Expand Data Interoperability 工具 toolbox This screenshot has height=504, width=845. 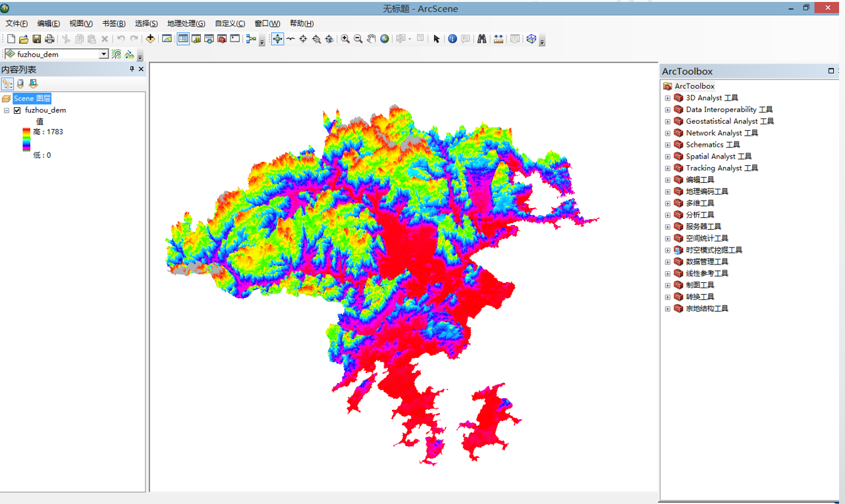tap(667, 110)
